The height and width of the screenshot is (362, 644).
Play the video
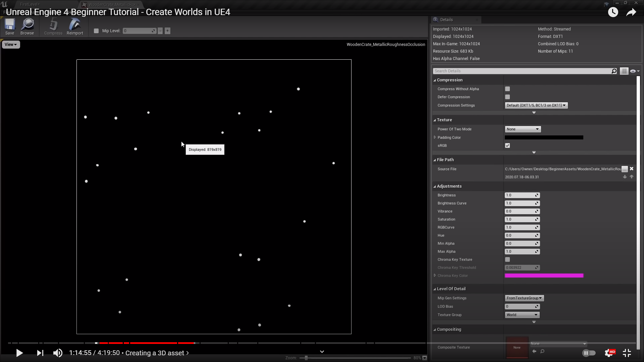[19, 353]
